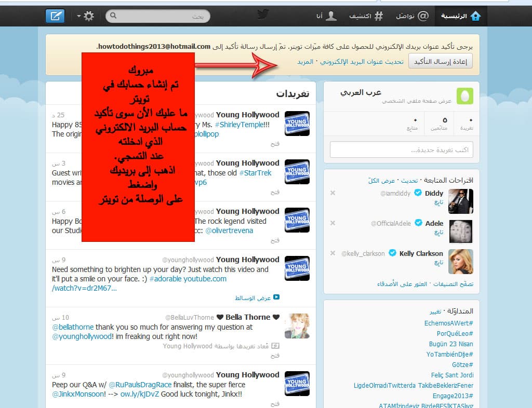Dismiss the Diddy suggestion
532x408 pixels.
(x=333, y=193)
